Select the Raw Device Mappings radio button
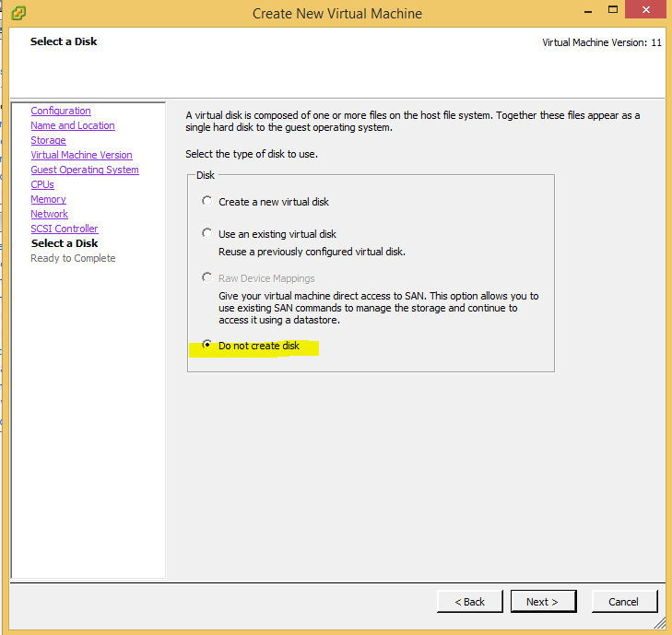 (206, 277)
